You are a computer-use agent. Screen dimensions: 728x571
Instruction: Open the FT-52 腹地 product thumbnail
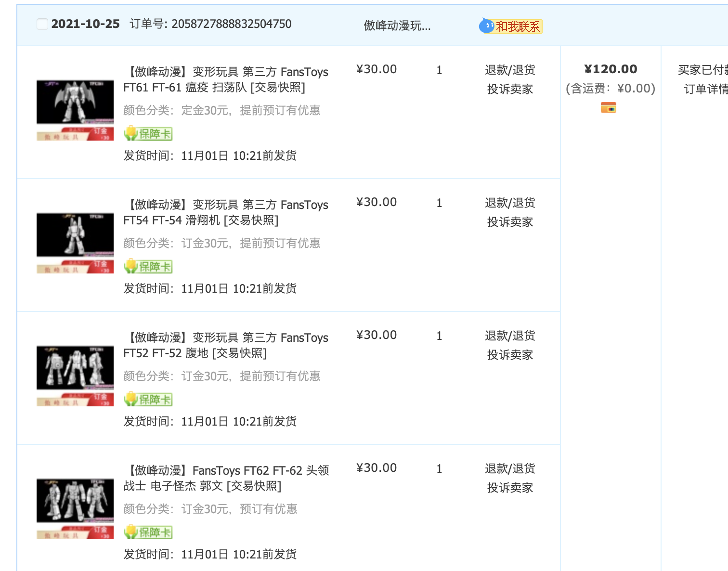pyautogui.click(x=75, y=376)
